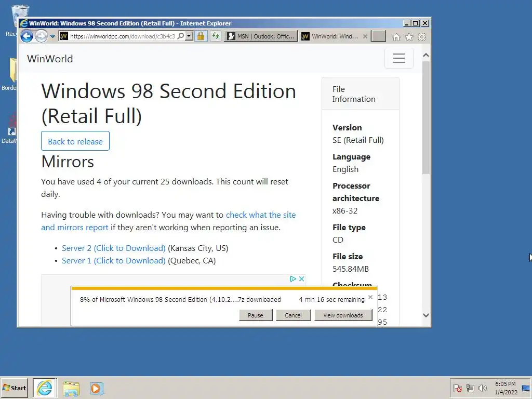Viewport: 532px width, 399px height.
Task: Click the volume speaker tray icon
Action: [x=482, y=388]
